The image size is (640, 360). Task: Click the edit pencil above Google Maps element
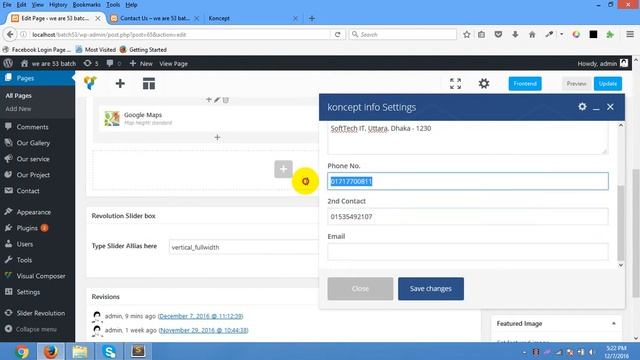(x=217, y=100)
